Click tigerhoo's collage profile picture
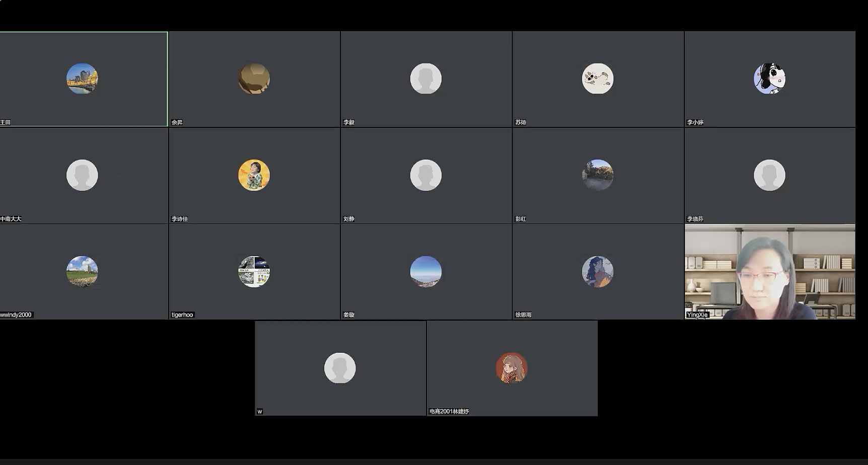The width and height of the screenshot is (868, 465). [254, 272]
